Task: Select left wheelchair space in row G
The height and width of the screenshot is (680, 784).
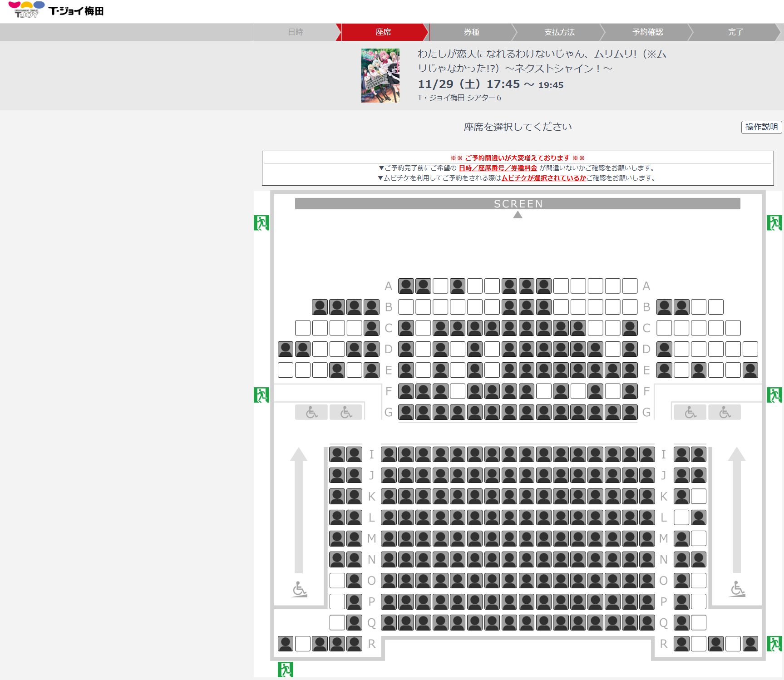Action: click(311, 412)
